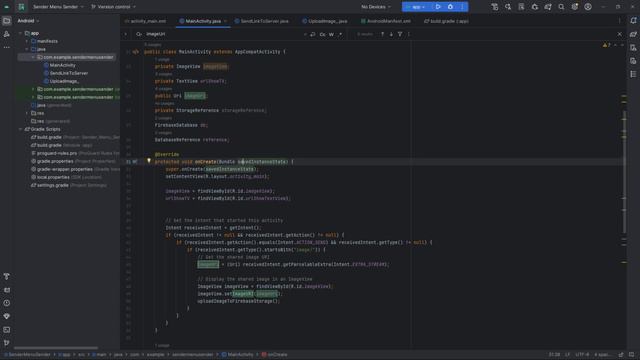The image size is (640, 360).
Task: Open the Problems tool window icon
Action: point(7,303)
